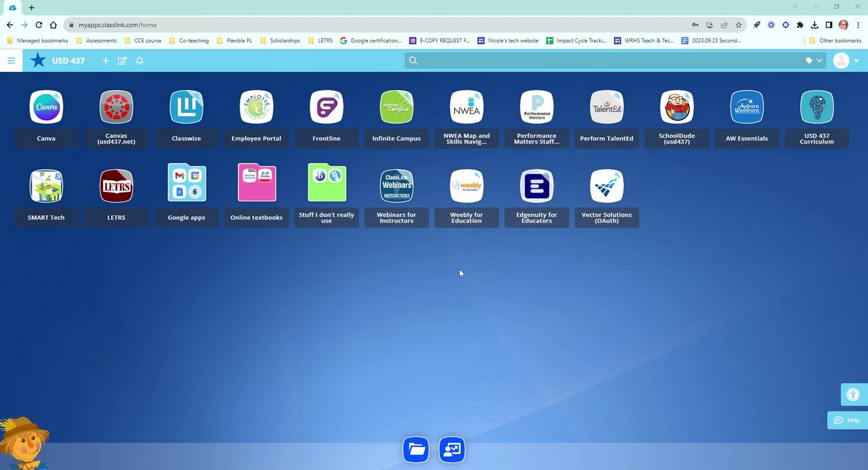Open Chrome three-dot menu

click(x=858, y=25)
